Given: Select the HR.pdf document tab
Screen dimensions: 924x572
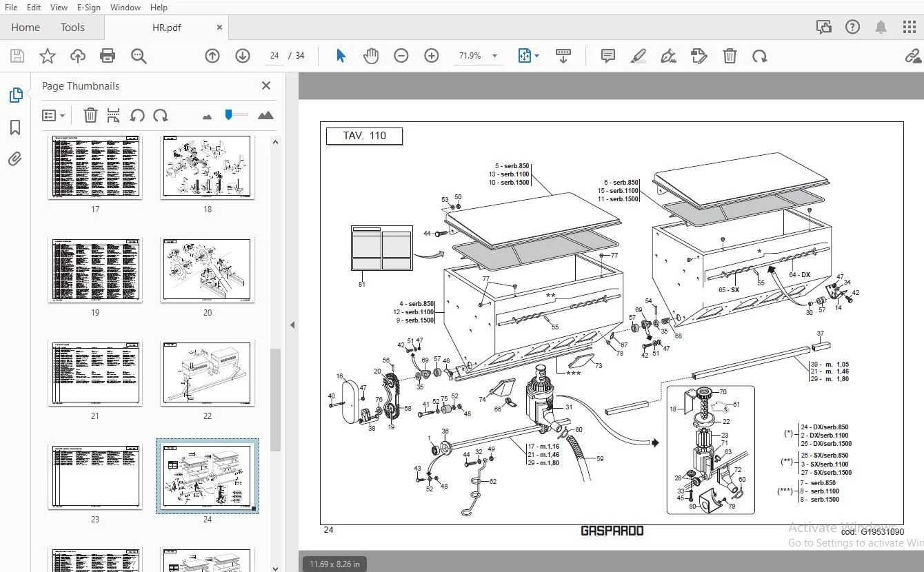Looking at the screenshot, I should 167,28.
